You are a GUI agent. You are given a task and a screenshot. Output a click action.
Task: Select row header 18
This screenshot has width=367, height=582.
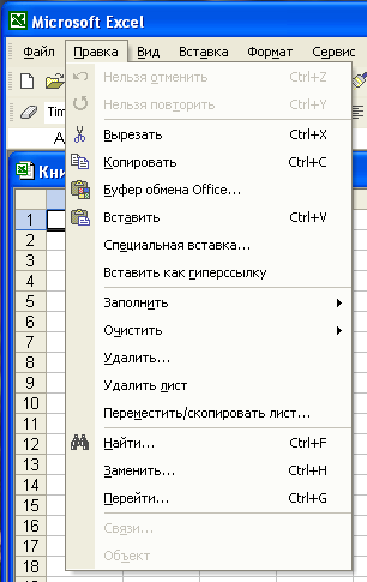click(31, 566)
